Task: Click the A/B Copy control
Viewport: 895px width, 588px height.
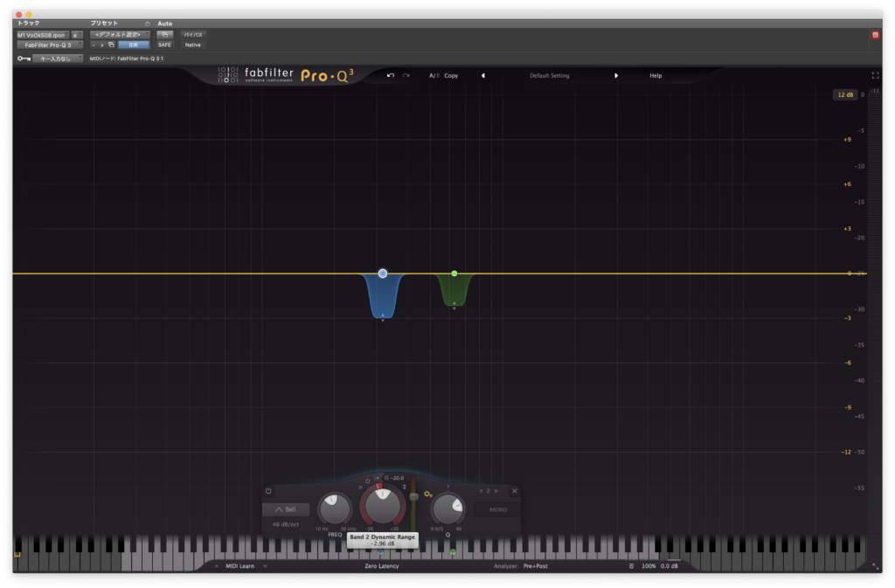Action: [x=442, y=75]
